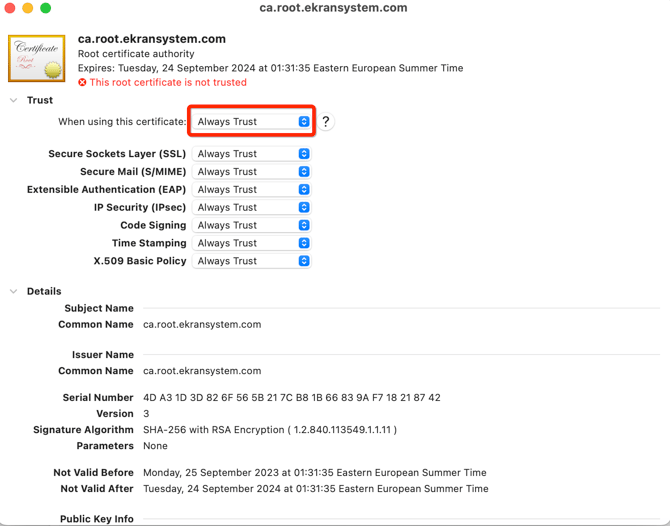Open the X.509 Basic Policy dropdown
670x526 pixels.
(x=252, y=261)
